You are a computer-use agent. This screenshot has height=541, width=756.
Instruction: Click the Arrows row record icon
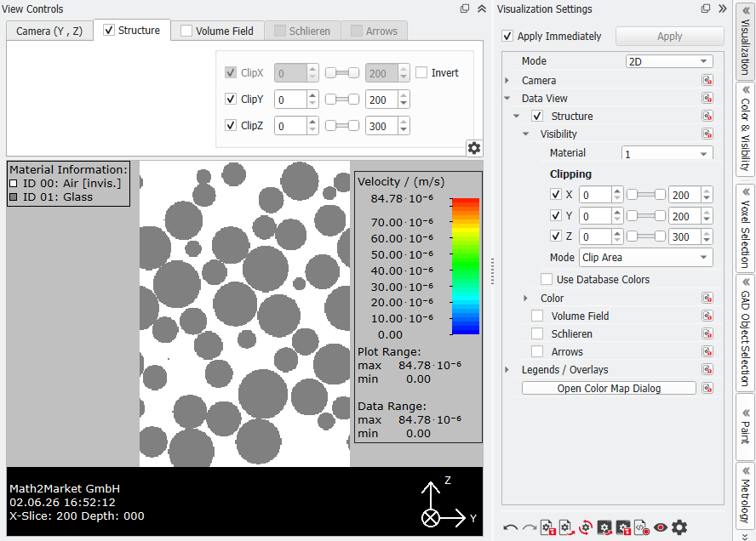point(707,351)
